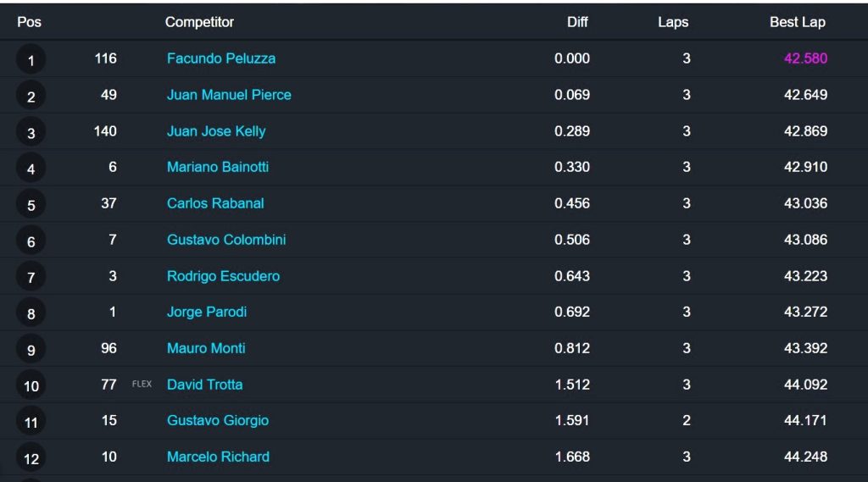
Task: Click the Laps column header
Action: coord(673,22)
